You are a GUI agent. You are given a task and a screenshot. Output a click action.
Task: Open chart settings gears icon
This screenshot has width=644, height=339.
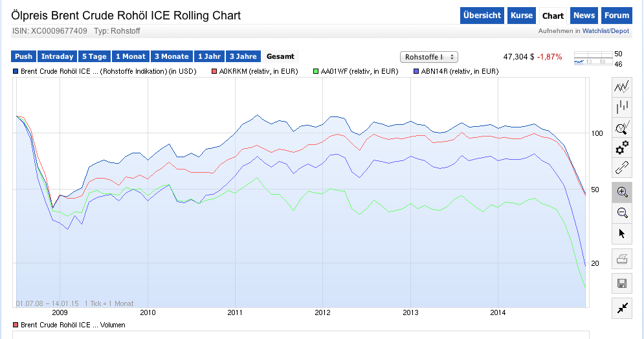(621, 148)
